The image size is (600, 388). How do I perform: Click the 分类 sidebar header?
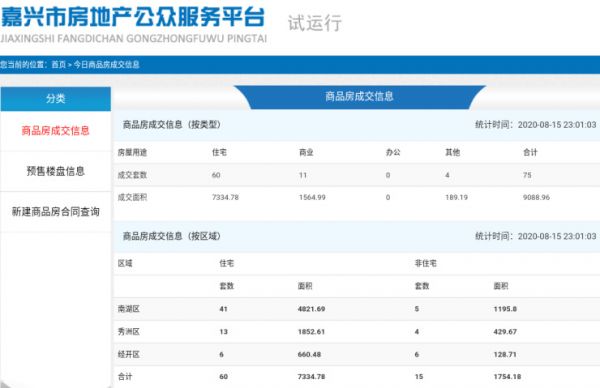pyautogui.click(x=55, y=99)
